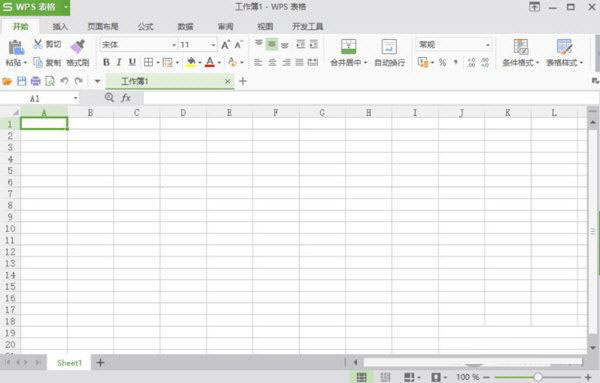Click the magnifier icon beside fx

109,98
